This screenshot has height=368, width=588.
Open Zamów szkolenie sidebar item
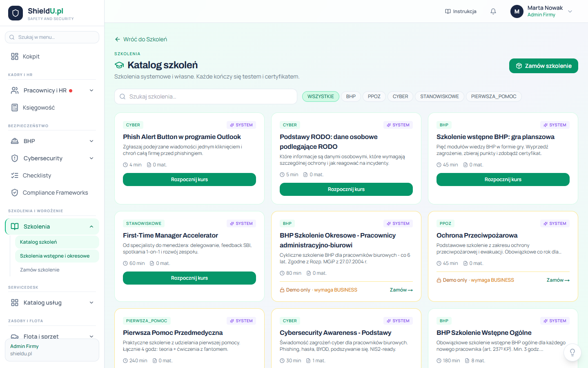pyautogui.click(x=57, y=270)
